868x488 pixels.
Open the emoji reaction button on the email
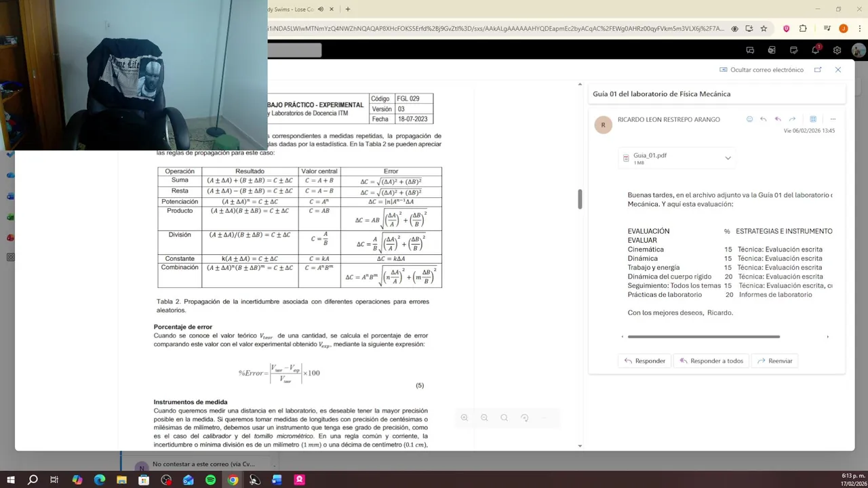point(749,119)
